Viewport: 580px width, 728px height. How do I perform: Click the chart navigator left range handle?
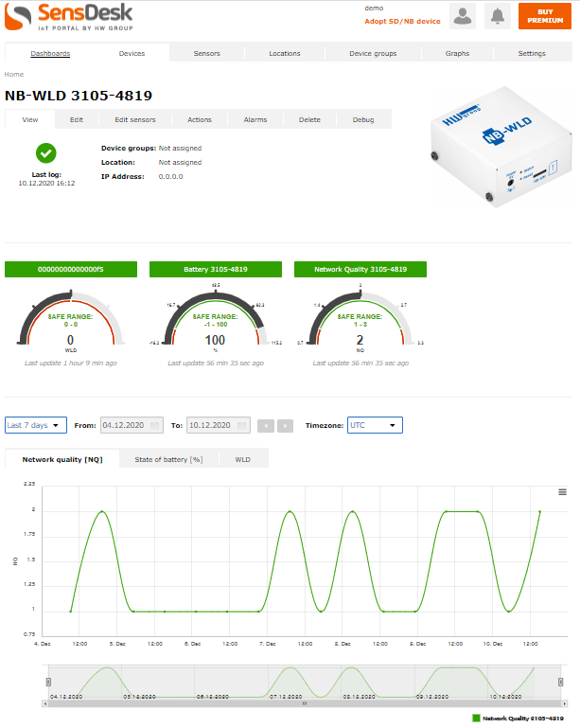[49, 683]
